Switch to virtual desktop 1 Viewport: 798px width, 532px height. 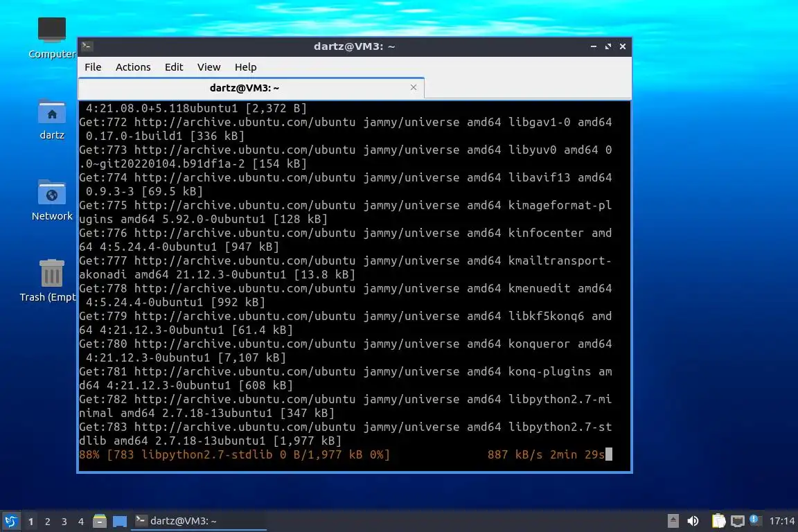pyautogui.click(x=31, y=522)
